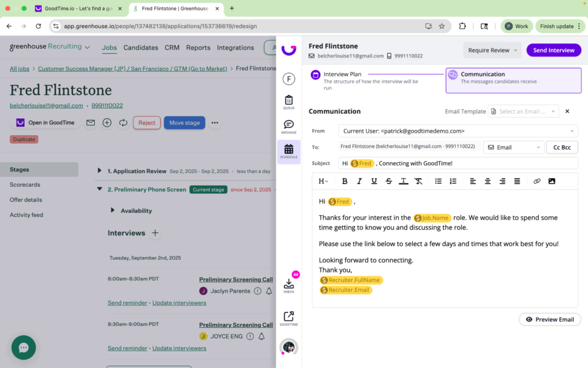The width and height of the screenshot is (588, 368).
Task: Toggle bold formatting in email editor
Action: 345,181
